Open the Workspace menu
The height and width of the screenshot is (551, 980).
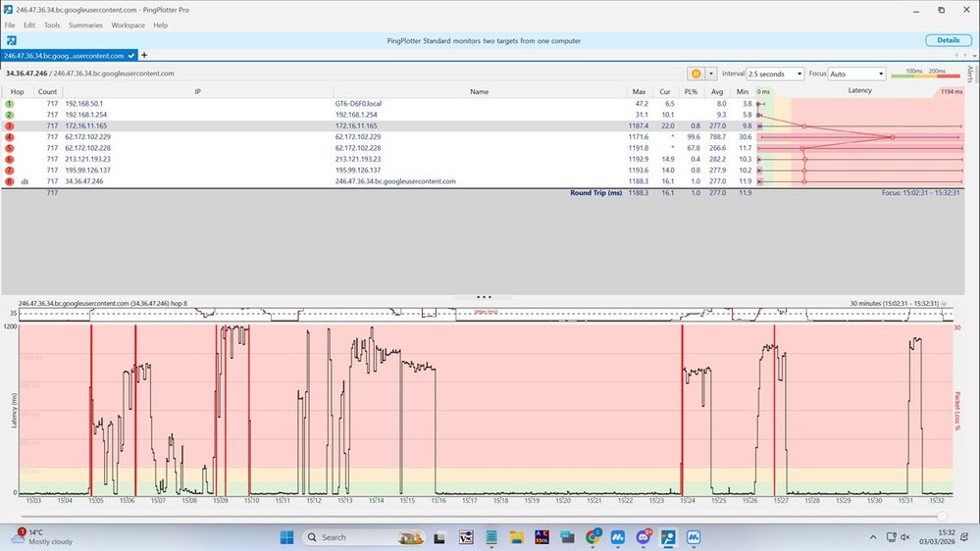129,25
